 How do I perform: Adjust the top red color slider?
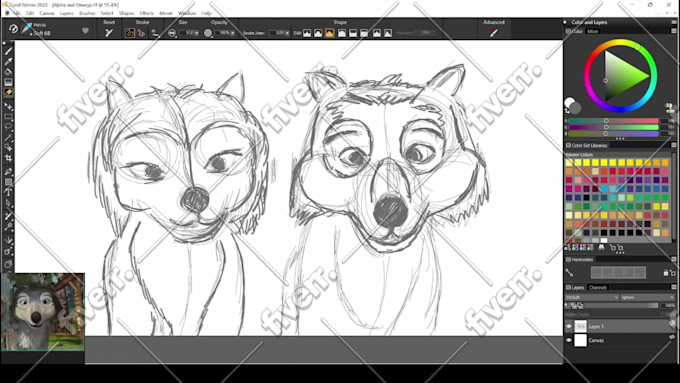(613, 121)
